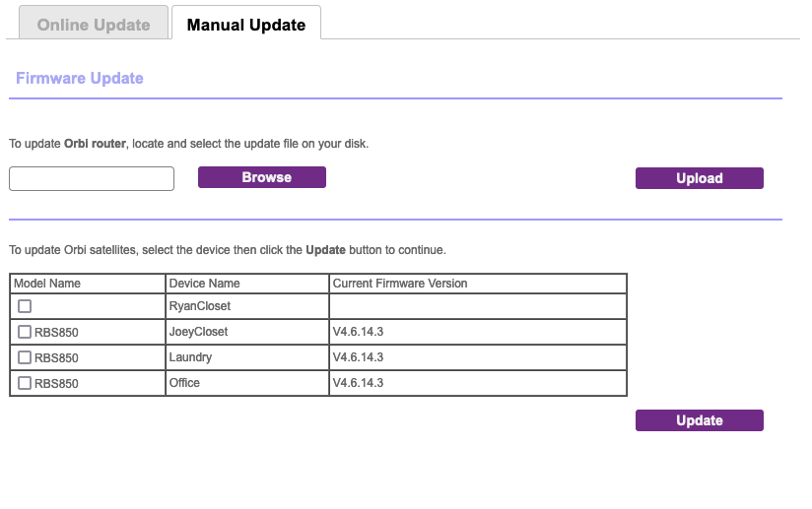This screenshot has height=509, width=812.
Task: Click RBS850 model label in Laundry row
Action: (x=56, y=358)
